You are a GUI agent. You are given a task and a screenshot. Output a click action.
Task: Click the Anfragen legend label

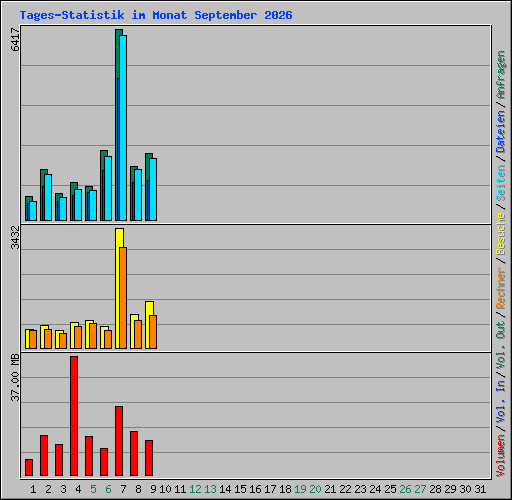pos(501,75)
